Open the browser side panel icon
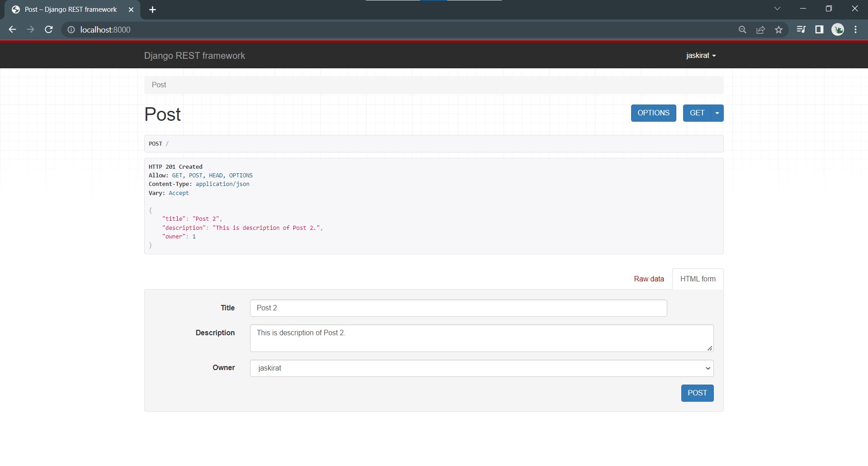868x466 pixels. coord(819,29)
